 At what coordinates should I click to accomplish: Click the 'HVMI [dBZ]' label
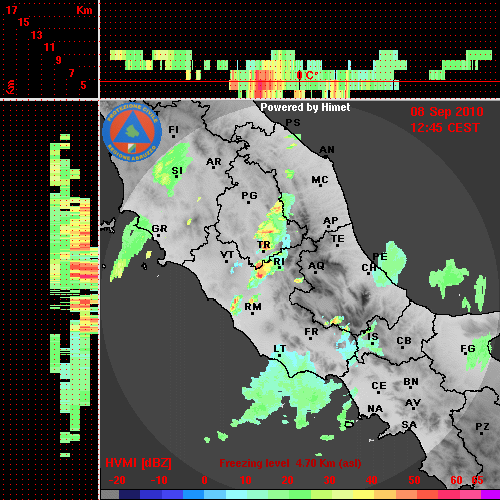point(138,463)
